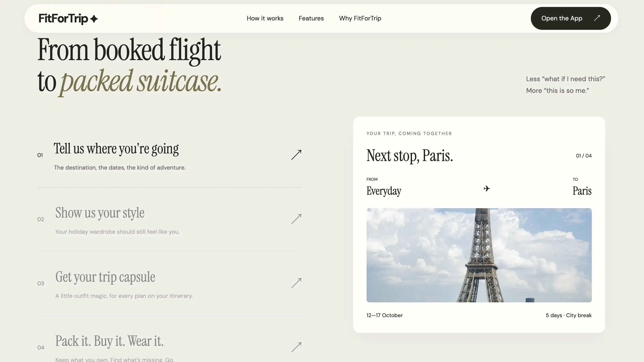Select step 01 Tell us where you're going
Viewport: 644px width, 362px height.
click(169, 155)
